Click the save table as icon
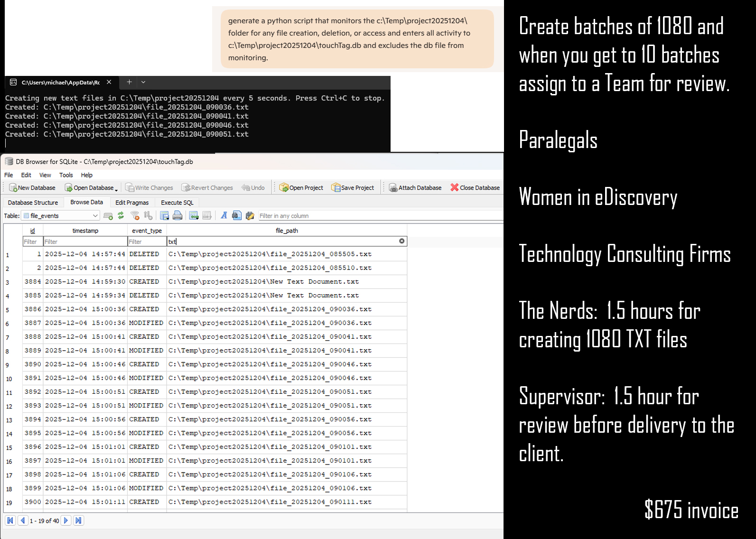The image size is (756, 539). pos(164,216)
